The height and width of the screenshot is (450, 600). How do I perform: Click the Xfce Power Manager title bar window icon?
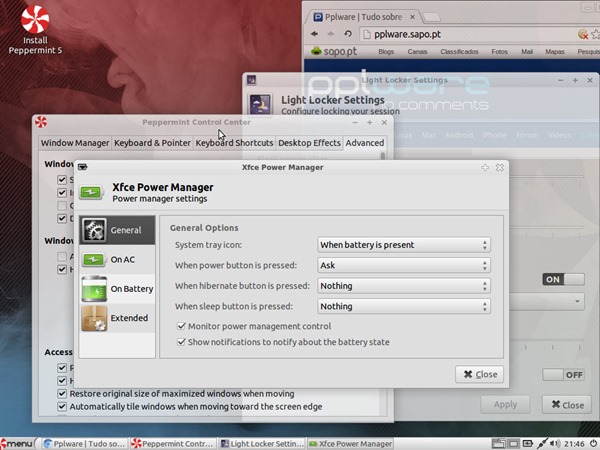[82, 167]
